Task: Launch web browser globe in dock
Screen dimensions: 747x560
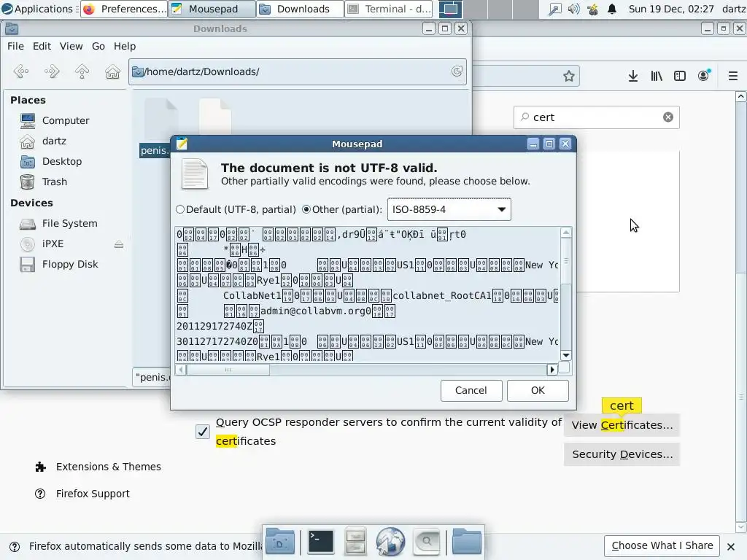Action: (x=390, y=542)
